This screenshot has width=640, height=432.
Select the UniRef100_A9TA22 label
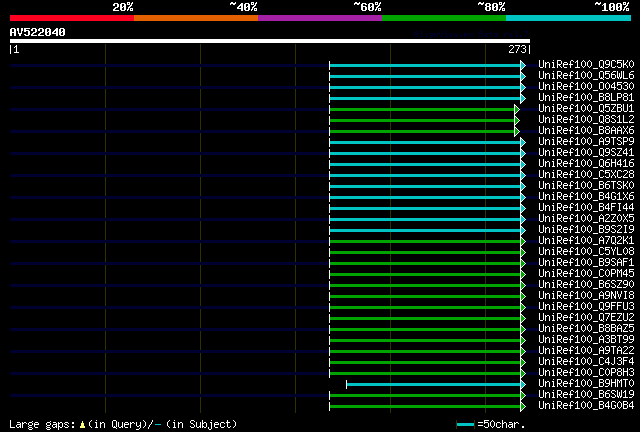tap(586, 351)
